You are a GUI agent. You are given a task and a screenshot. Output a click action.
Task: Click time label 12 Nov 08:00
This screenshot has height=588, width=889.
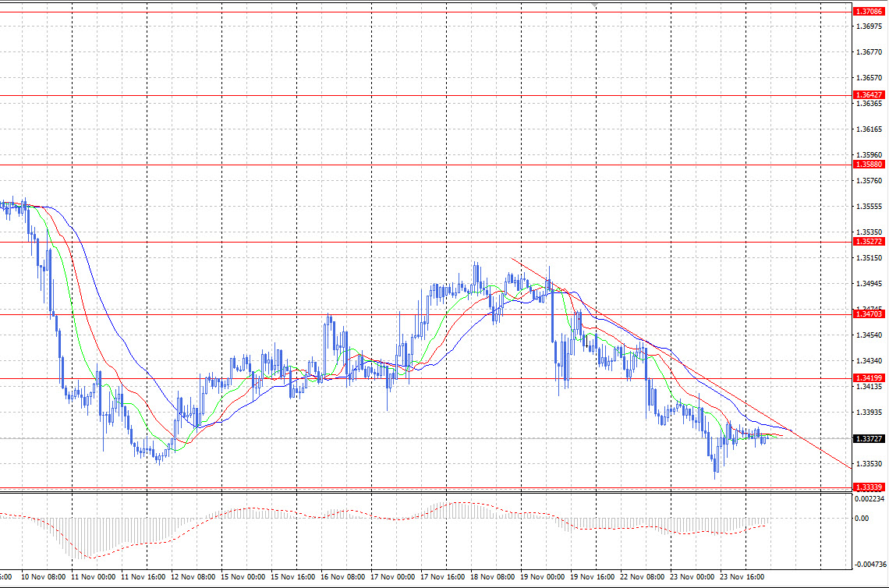click(x=193, y=576)
